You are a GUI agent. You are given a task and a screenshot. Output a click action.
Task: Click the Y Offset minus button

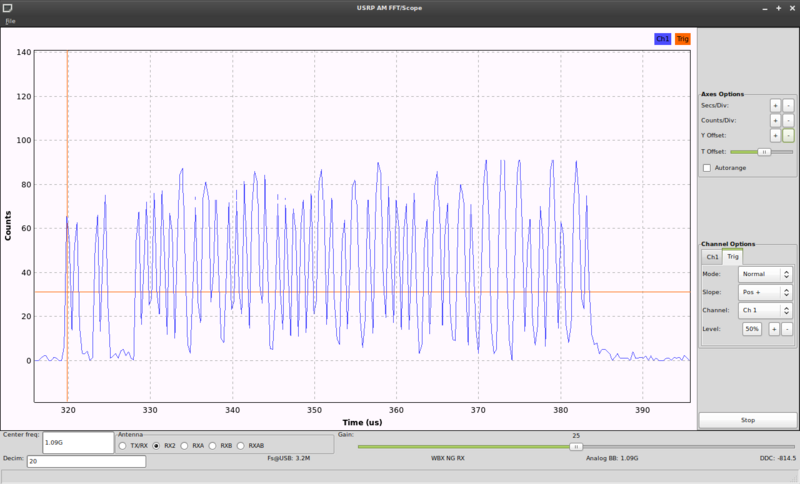pos(788,135)
